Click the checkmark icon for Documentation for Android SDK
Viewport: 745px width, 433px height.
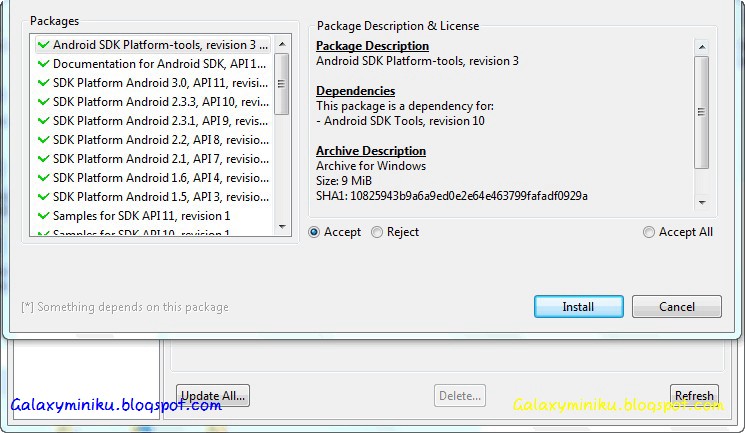click(43, 64)
